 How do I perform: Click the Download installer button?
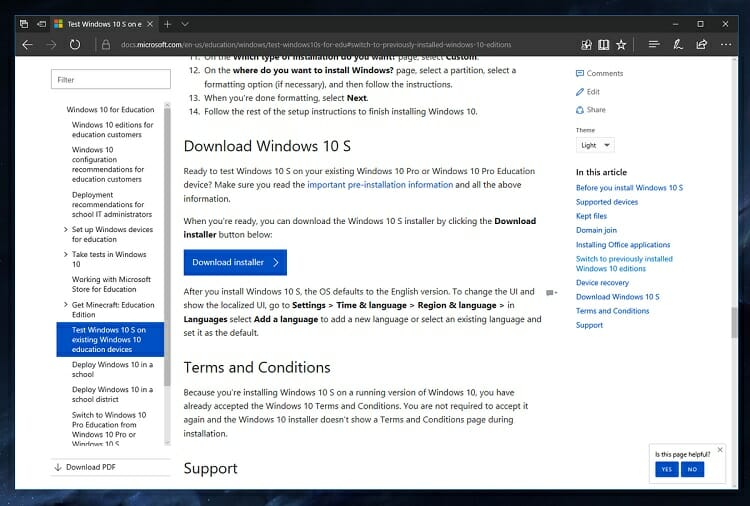235,262
